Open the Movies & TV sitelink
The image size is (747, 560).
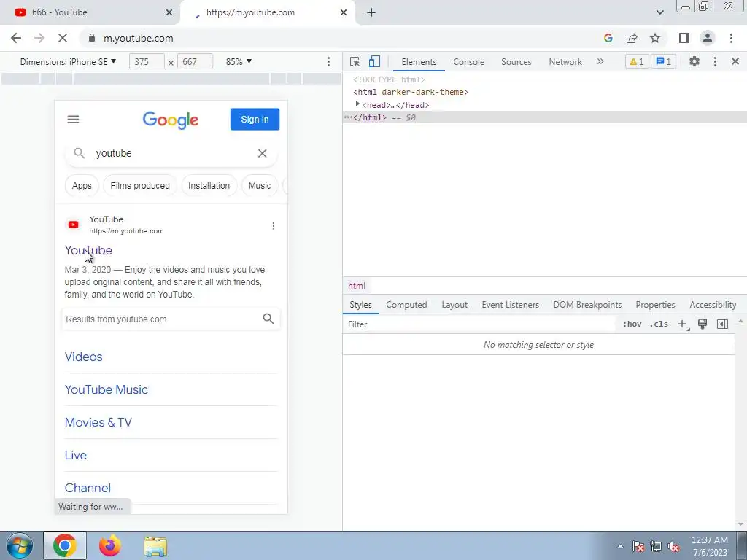point(98,422)
